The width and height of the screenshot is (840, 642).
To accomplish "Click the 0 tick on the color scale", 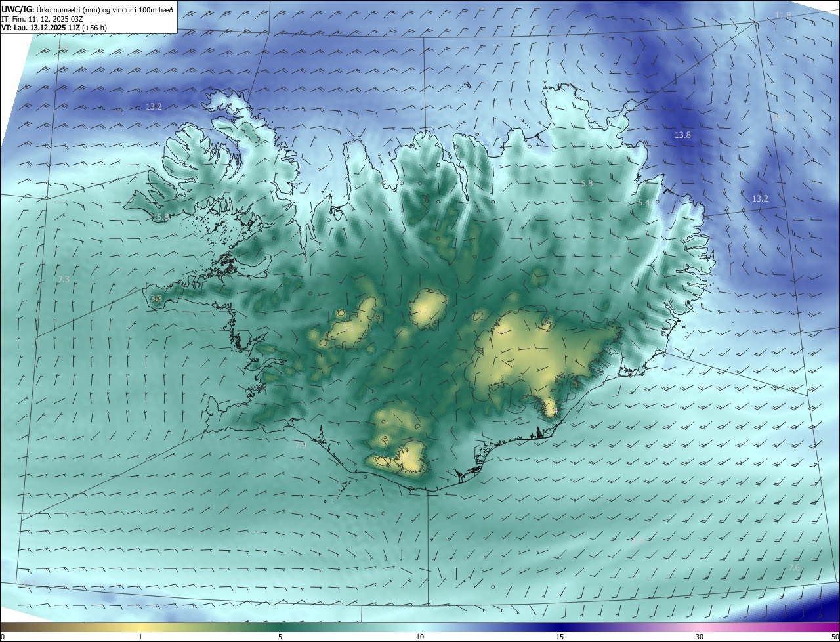I will 3,637.
